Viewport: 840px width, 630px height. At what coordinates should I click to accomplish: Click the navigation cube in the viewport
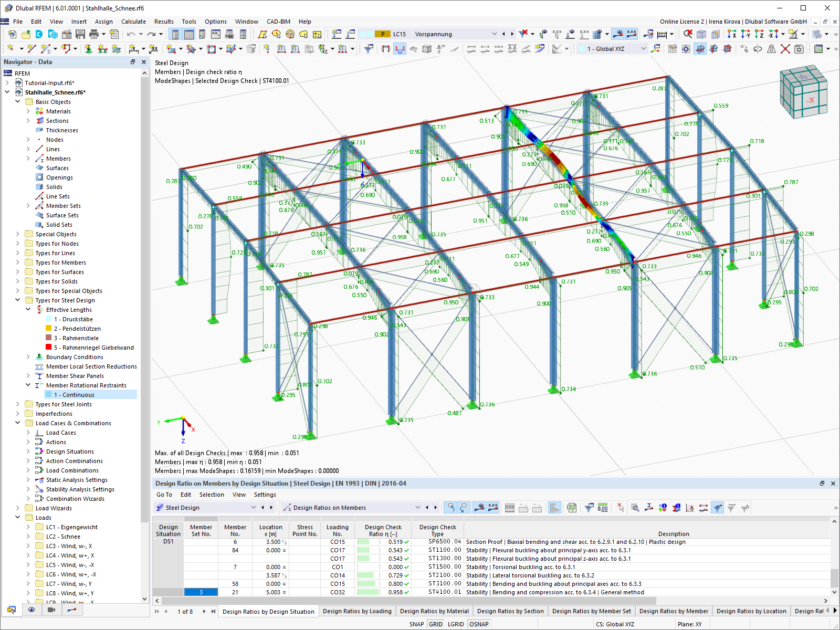(x=803, y=92)
